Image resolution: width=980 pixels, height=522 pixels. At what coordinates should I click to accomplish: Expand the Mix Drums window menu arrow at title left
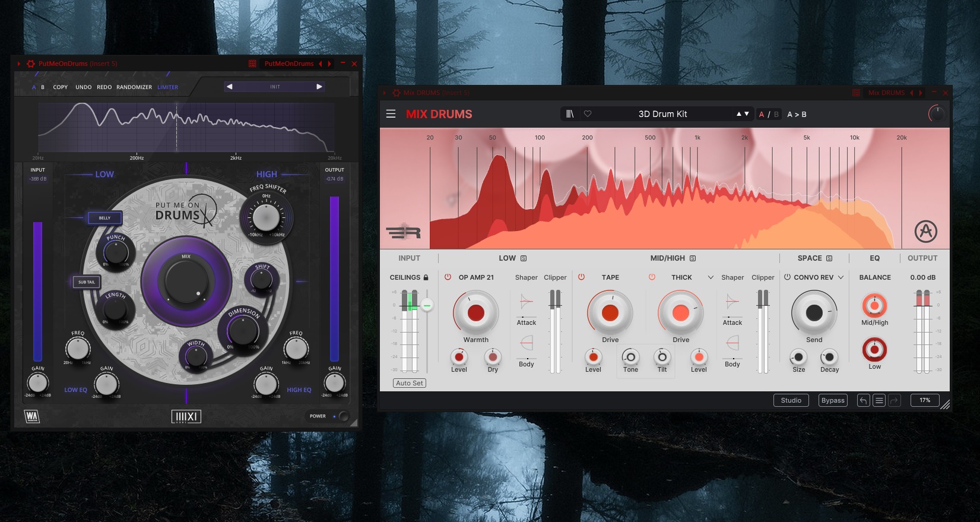(385, 93)
